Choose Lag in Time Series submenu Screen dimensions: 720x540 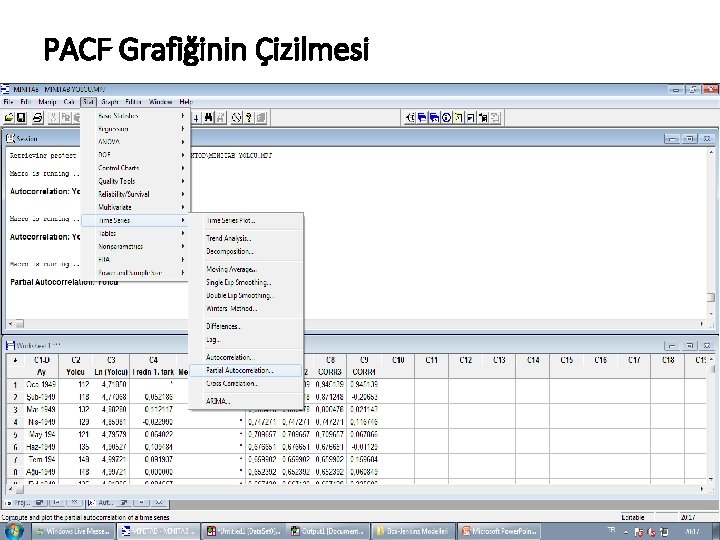(246, 340)
